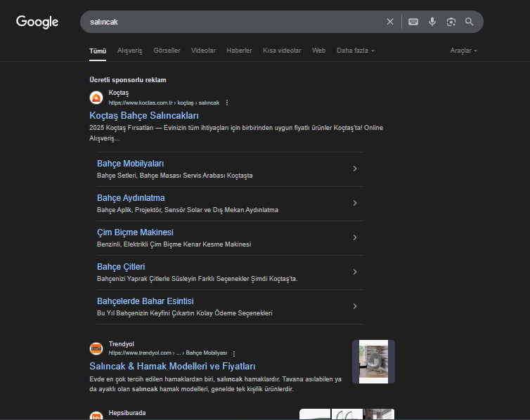This screenshot has width=530, height=420.
Task: Expand the Bahçelerde Bahar Esintisi chevron arrow
Action: 355,306
